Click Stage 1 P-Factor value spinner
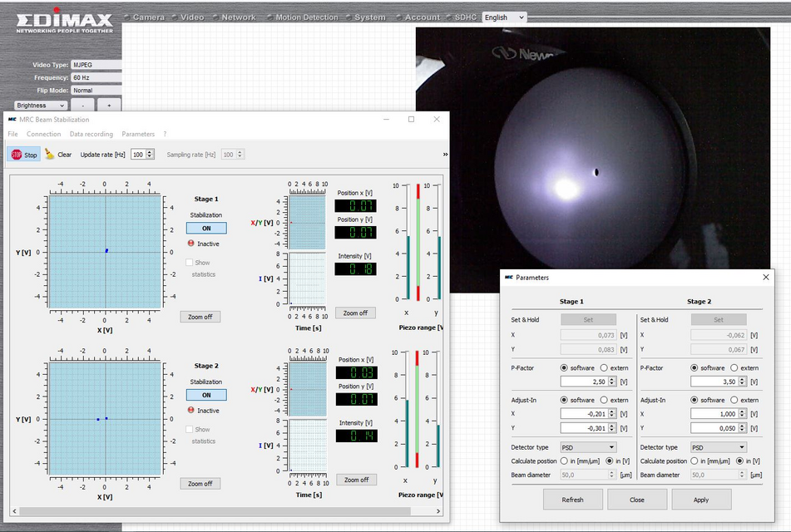The width and height of the screenshot is (791, 532). click(612, 382)
